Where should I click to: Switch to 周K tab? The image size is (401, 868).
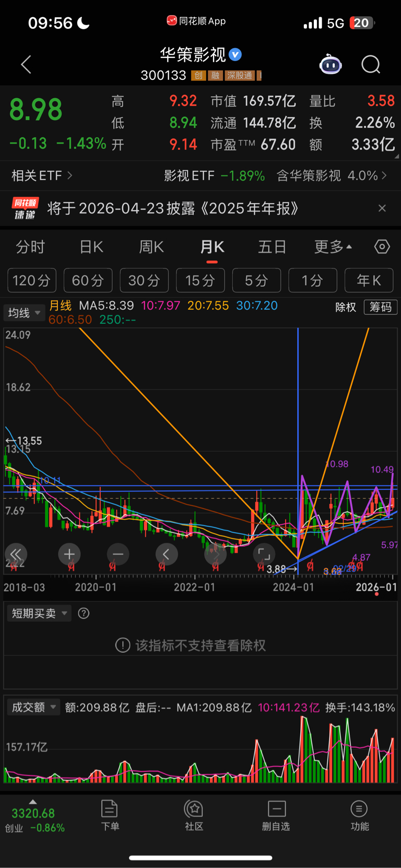151,247
